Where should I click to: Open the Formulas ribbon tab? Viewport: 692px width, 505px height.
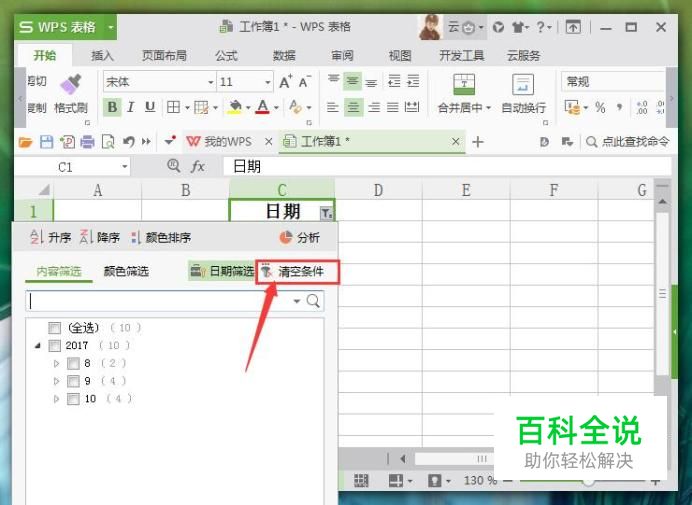click(x=226, y=56)
